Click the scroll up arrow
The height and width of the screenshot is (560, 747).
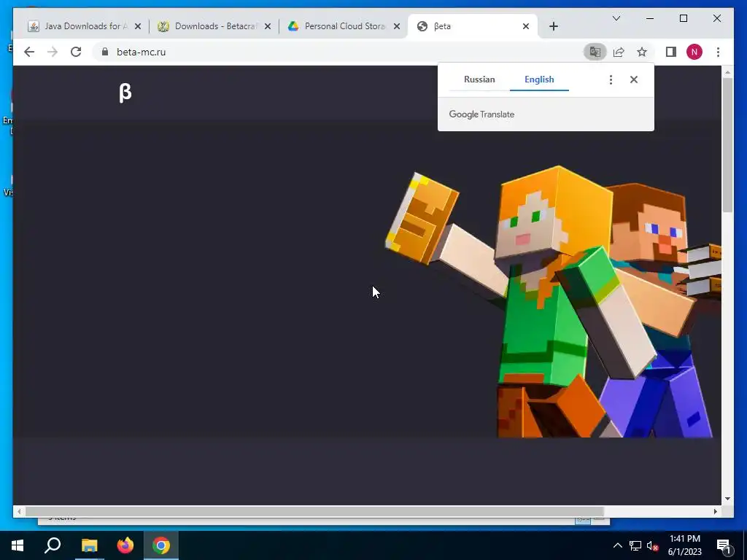coord(727,72)
